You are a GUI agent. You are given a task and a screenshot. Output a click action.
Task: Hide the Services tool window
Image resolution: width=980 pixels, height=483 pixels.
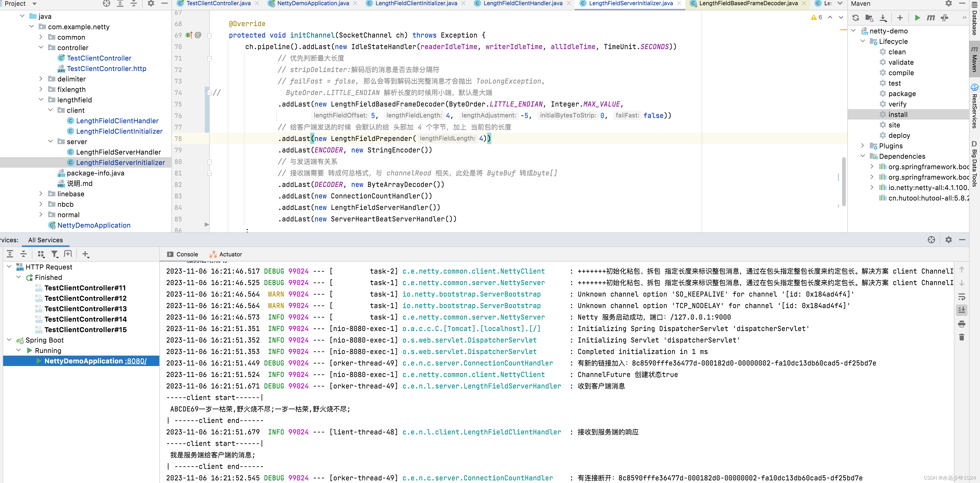click(962, 240)
